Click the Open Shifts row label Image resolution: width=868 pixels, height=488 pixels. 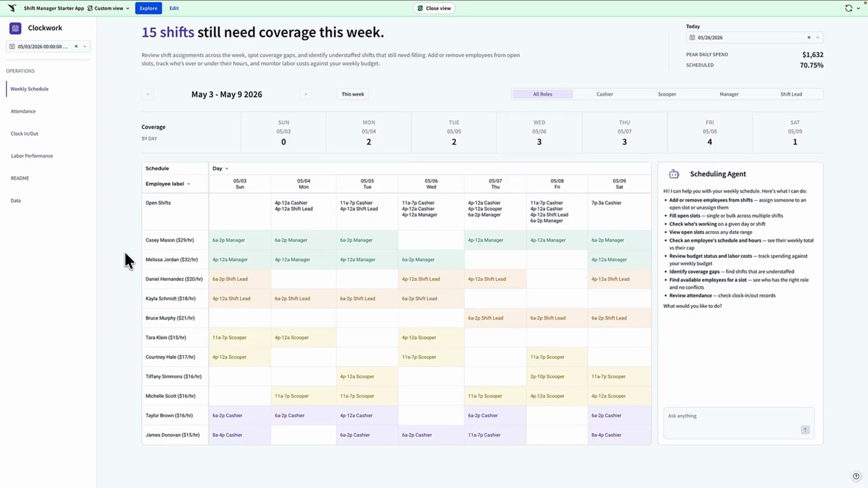click(158, 203)
